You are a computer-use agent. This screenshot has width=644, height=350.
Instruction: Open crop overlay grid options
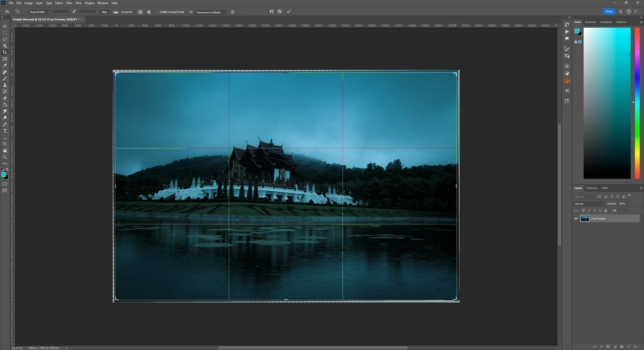coord(140,12)
